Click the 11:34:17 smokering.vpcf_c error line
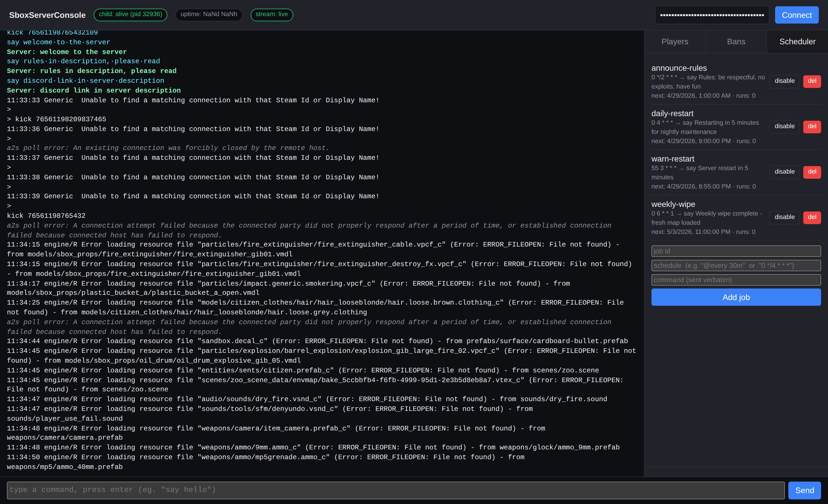Viewport: 828px width, 504px height. coord(288,288)
